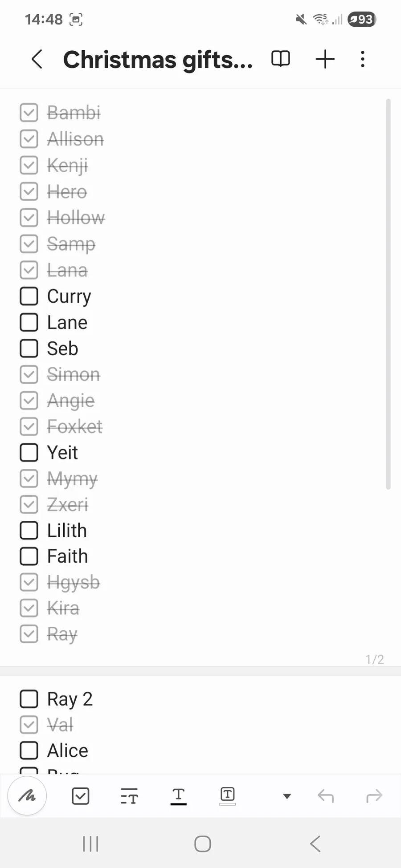The width and height of the screenshot is (401, 868).
Task: Undo the last edit
Action: click(x=326, y=796)
